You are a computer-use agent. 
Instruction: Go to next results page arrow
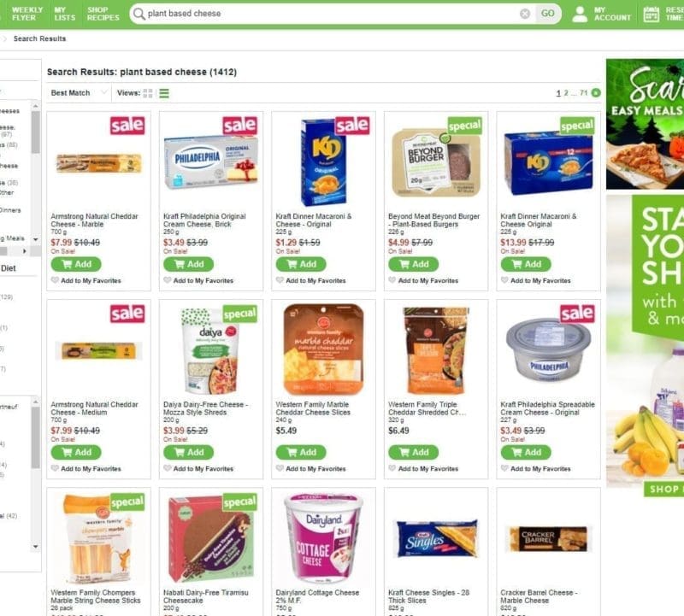tap(596, 93)
